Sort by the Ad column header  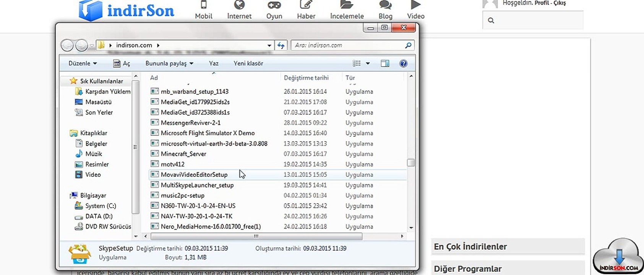[154, 78]
